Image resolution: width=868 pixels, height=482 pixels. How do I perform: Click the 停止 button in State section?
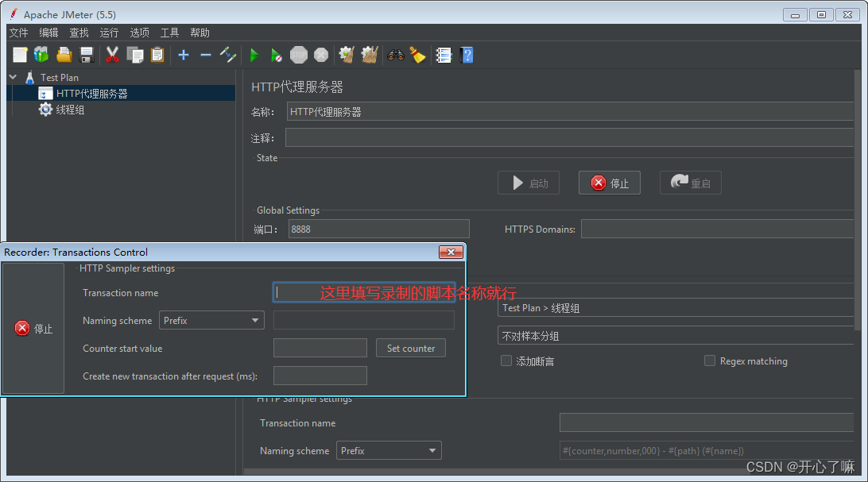click(x=610, y=183)
